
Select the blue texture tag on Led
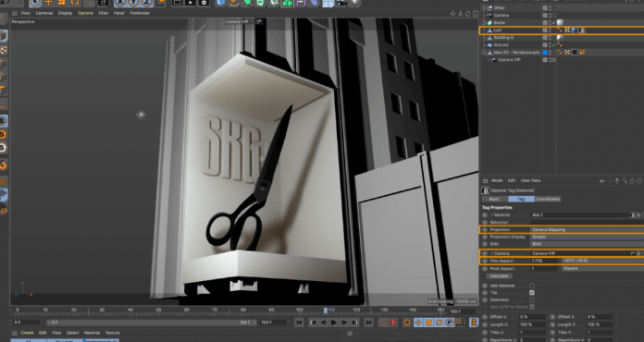click(x=575, y=30)
